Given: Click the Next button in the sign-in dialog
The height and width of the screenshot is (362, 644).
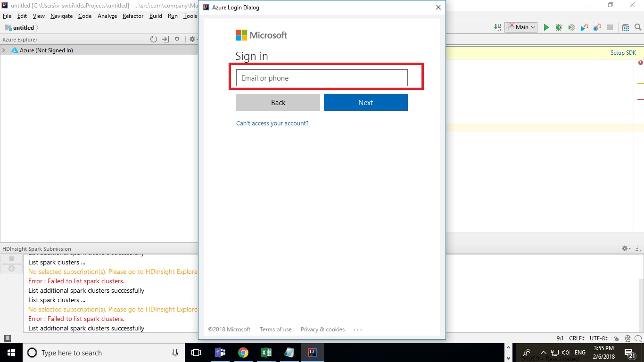Looking at the screenshot, I should pyautogui.click(x=365, y=102).
